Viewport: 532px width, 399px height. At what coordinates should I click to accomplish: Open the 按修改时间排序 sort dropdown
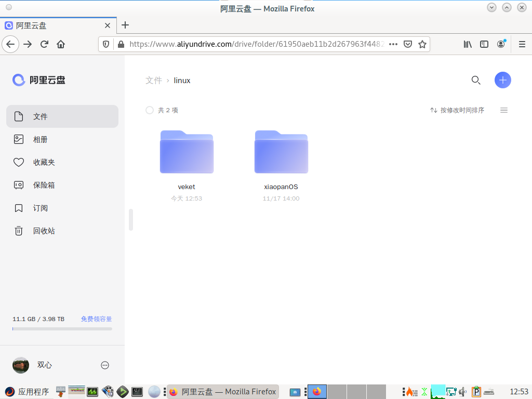pos(457,110)
